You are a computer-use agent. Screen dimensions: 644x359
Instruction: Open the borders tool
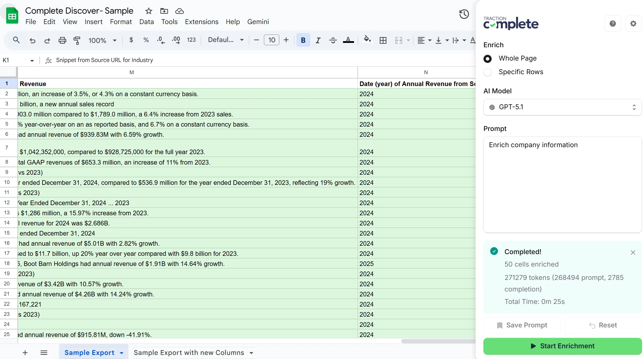click(x=383, y=40)
